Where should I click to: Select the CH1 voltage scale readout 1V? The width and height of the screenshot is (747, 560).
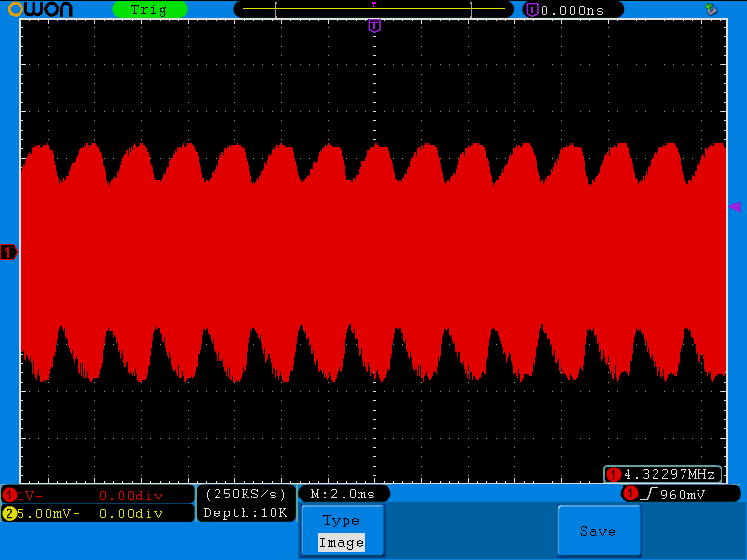pyautogui.click(x=28, y=495)
